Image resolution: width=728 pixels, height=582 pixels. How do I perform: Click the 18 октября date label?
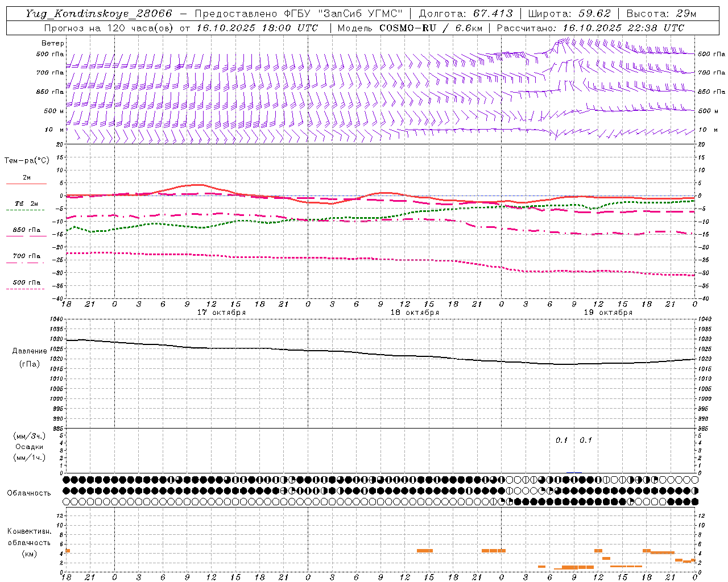pos(415,313)
